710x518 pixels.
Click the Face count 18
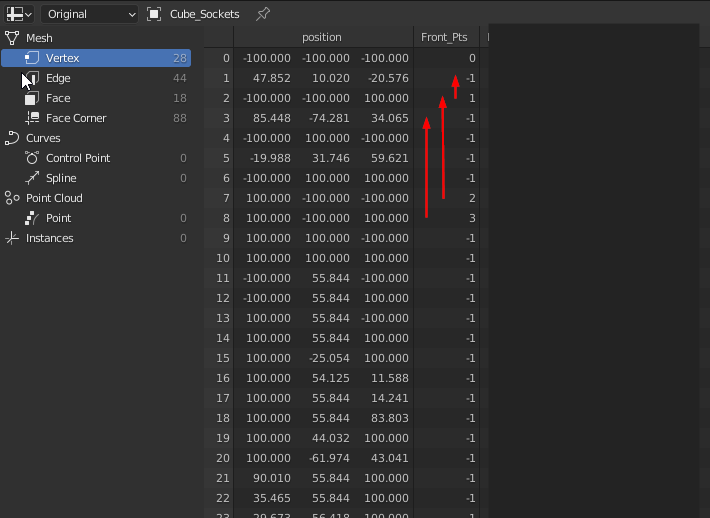click(x=180, y=98)
